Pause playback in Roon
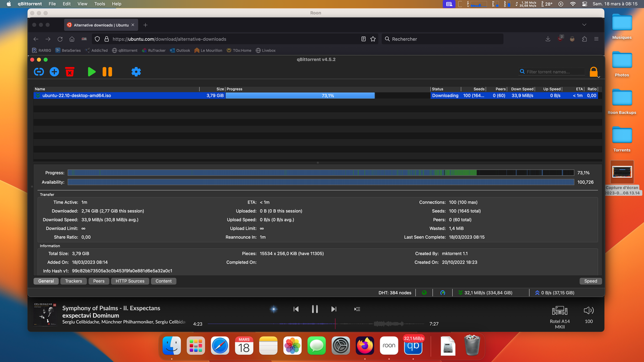 point(315,309)
